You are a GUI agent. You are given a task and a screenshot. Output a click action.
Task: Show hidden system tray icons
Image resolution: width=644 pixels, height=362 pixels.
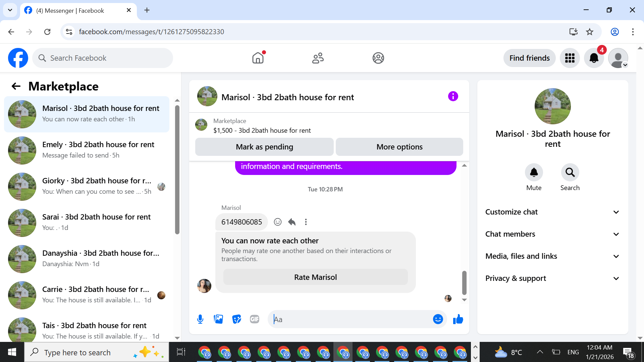click(540, 352)
